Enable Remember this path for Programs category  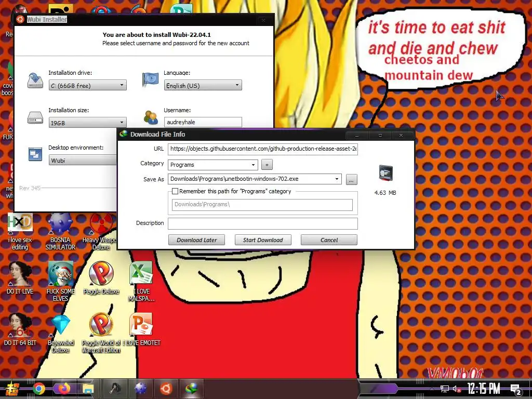(175, 191)
